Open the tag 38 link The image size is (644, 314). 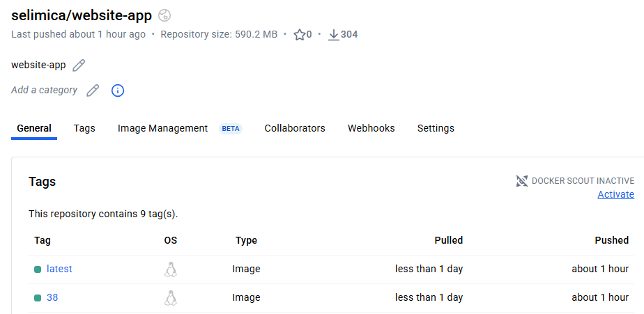pos(52,297)
